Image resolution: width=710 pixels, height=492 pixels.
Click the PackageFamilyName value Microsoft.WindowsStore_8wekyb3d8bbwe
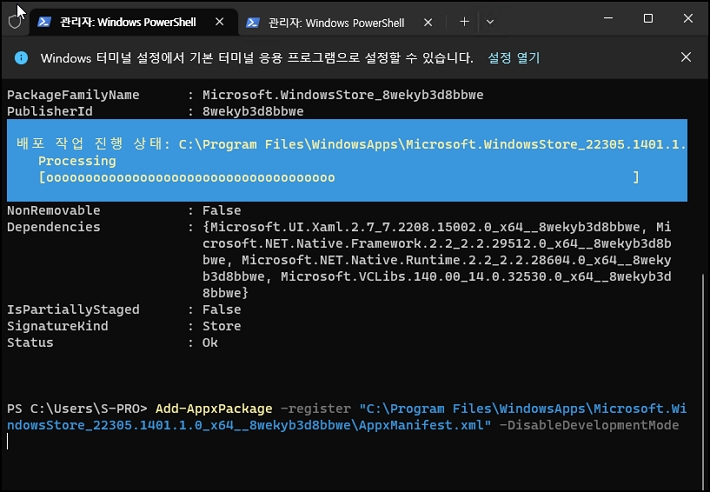(343, 95)
